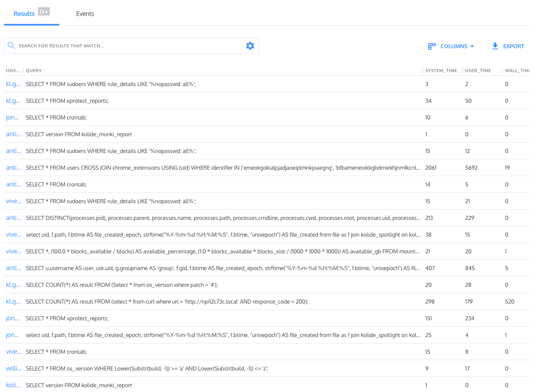Click the WALL_TIME column header
This screenshot has width=537, height=392.
[x=516, y=71]
